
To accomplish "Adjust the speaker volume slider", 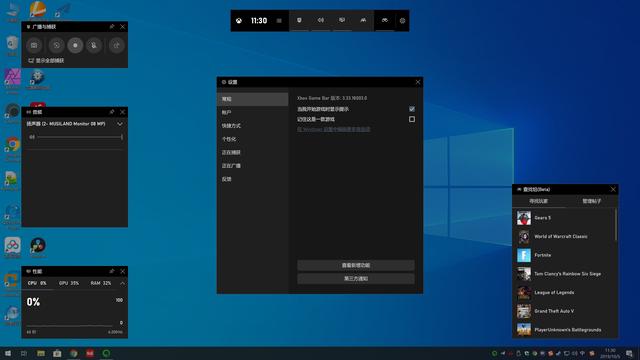I will point(80,137).
